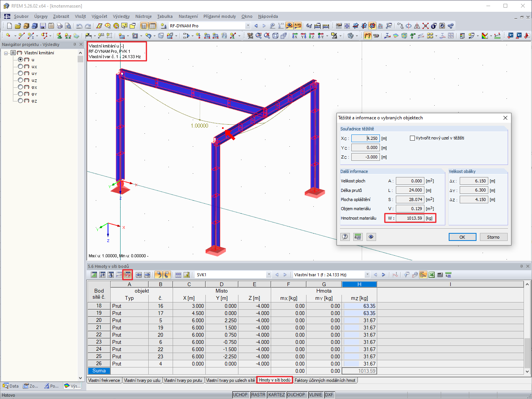Select column H header in table
This screenshot has width=532, height=399.
[x=359, y=284]
